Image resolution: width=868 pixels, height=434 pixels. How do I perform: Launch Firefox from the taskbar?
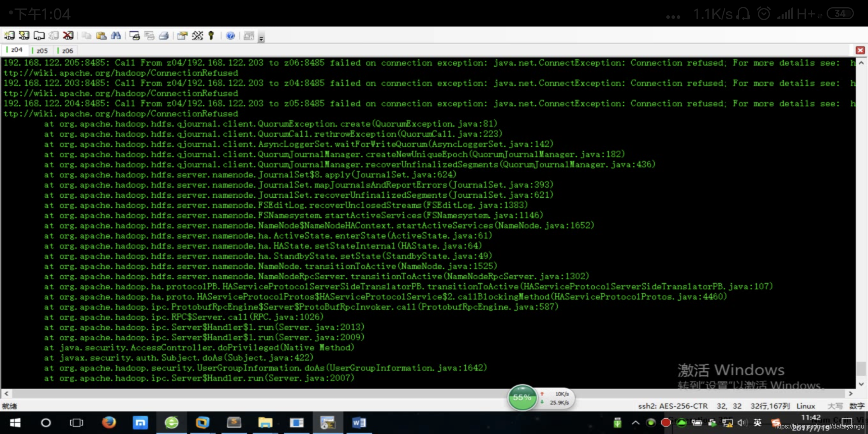pyautogui.click(x=108, y=423)
